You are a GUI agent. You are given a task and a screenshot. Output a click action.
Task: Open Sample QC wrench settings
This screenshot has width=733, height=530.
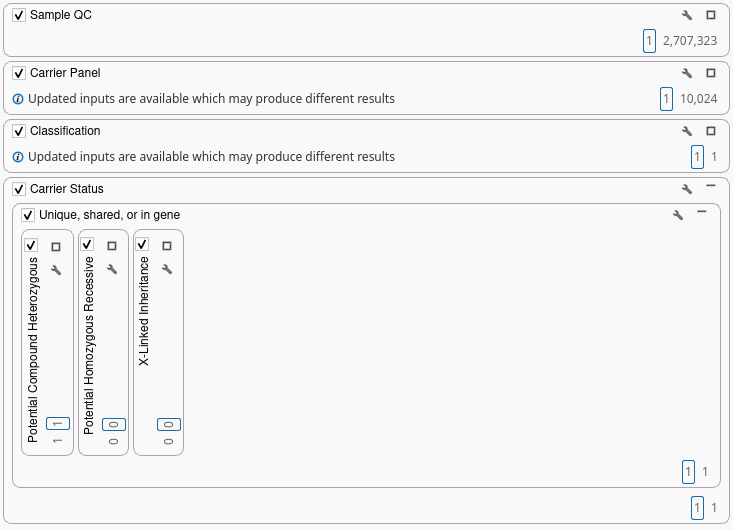coord(687,16)
